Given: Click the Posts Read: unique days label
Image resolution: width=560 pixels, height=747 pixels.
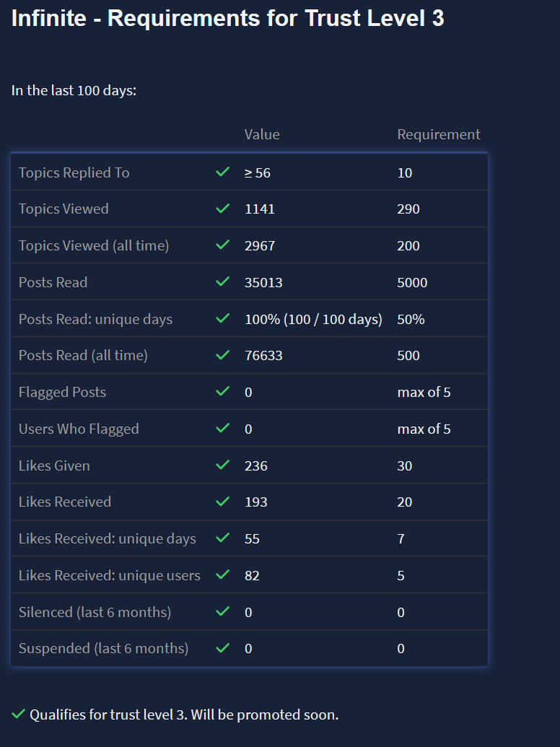Looking at the screenshot, I should [x=96, y=319].
